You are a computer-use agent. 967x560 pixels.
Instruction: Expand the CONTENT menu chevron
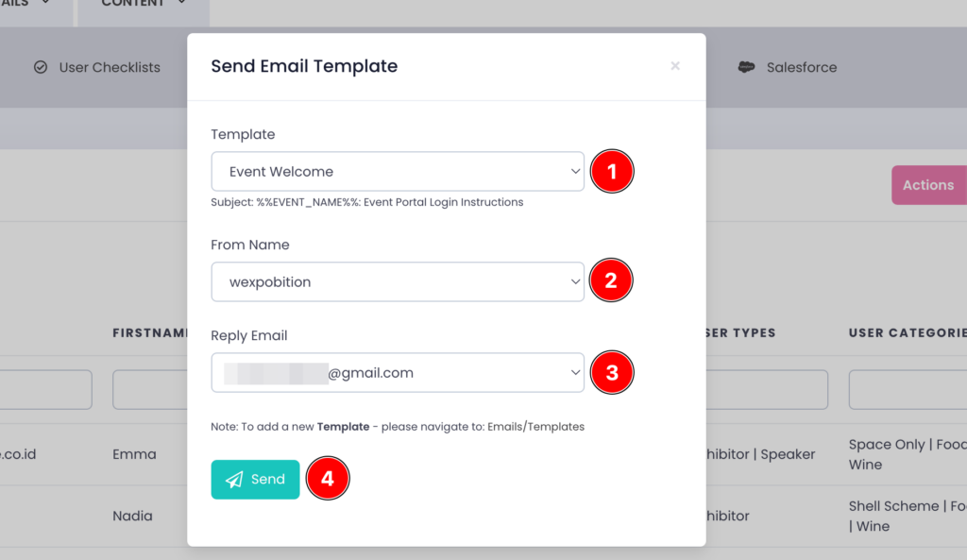[180, 4]
